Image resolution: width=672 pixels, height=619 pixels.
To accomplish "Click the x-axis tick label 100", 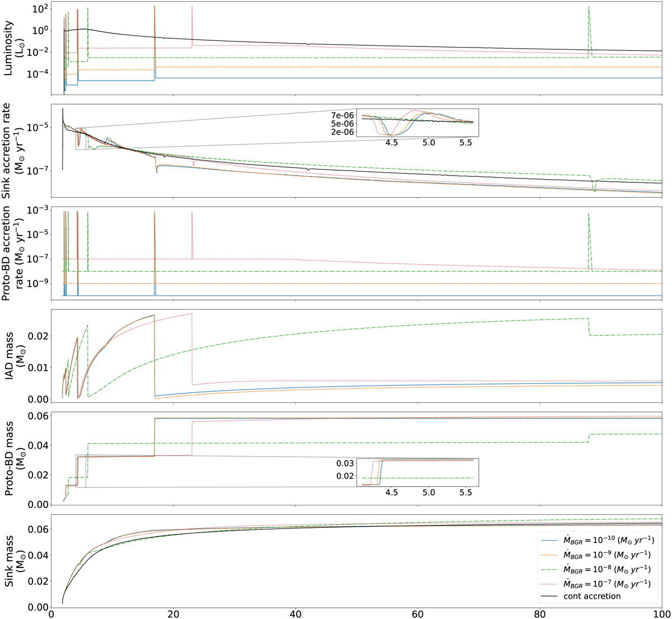I will [x=661, y=612].
